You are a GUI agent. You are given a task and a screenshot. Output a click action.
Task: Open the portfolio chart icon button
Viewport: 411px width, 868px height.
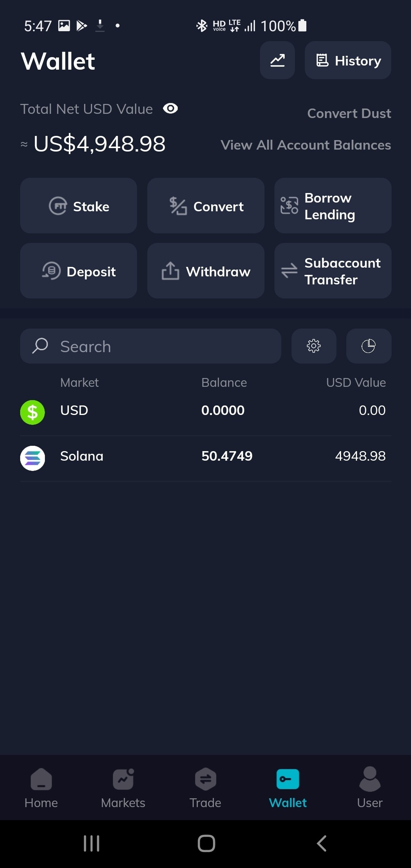click(x=277, y=60)
